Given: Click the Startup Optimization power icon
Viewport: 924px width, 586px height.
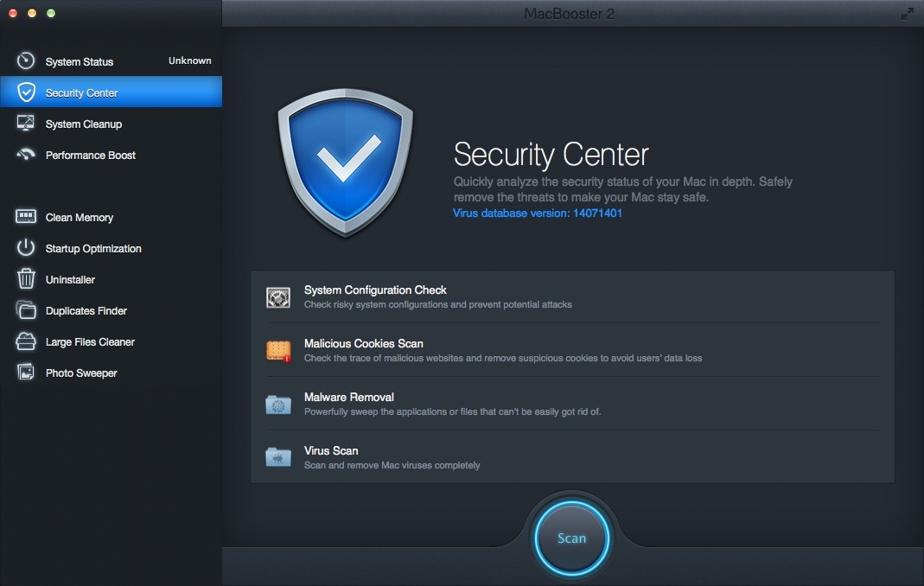Looking at the screenshot, I should click(x=26, y=248).
